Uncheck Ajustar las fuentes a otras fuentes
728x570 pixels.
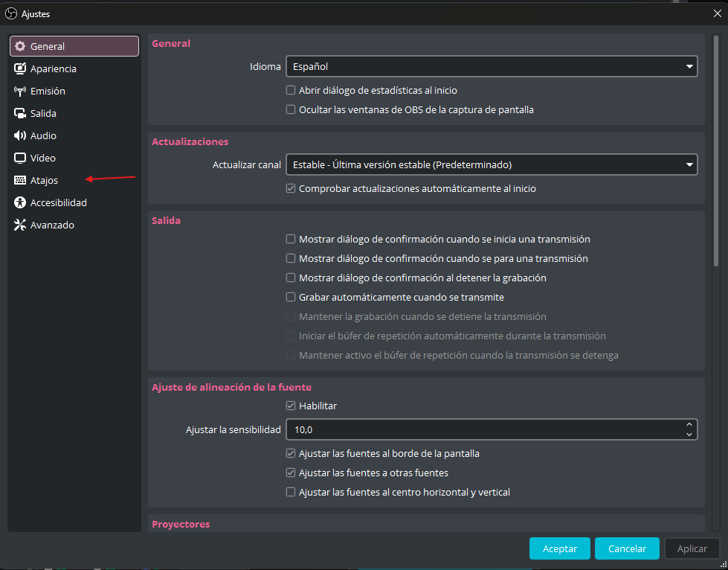click(291, 473)
